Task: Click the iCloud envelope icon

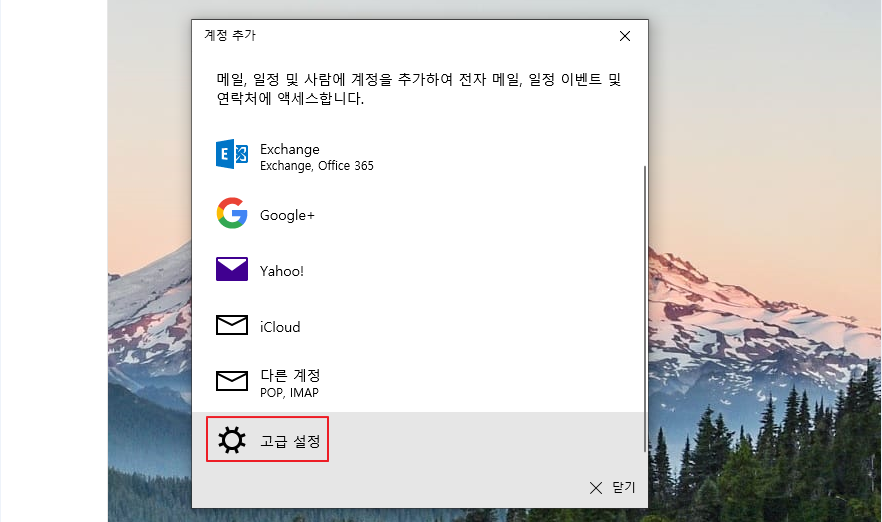Action: point(232,325)
